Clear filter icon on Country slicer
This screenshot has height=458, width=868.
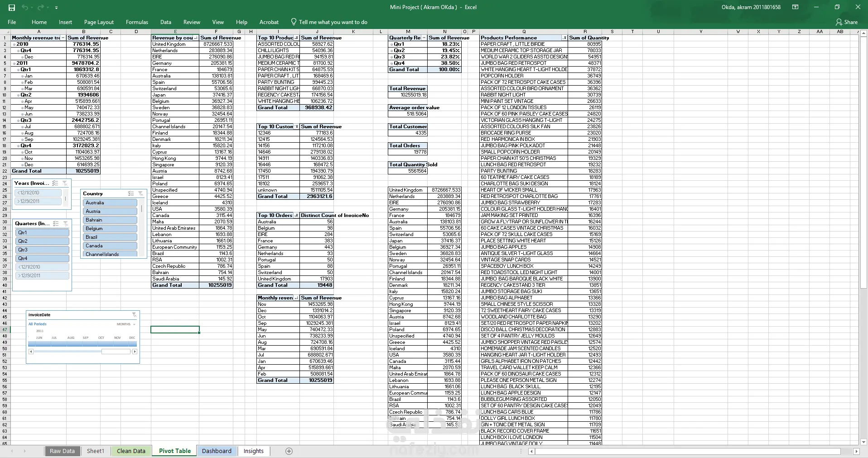click(140, 193)
